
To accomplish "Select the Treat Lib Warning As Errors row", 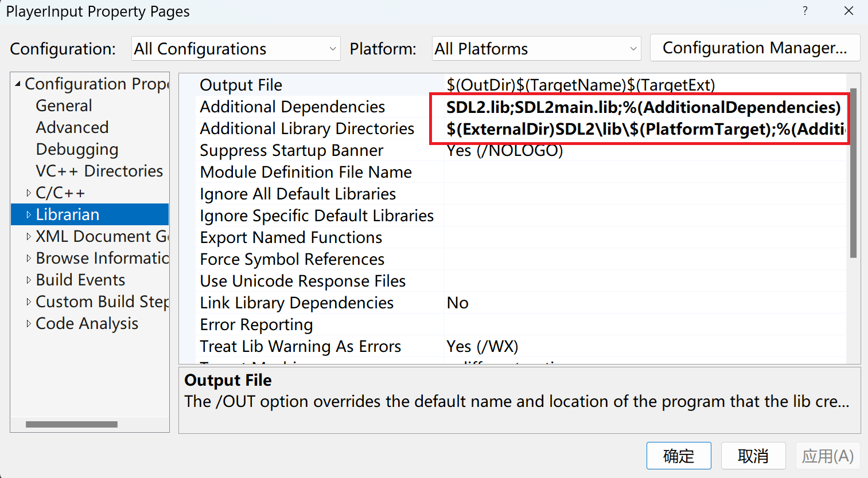I will click(x=300, y=347).
